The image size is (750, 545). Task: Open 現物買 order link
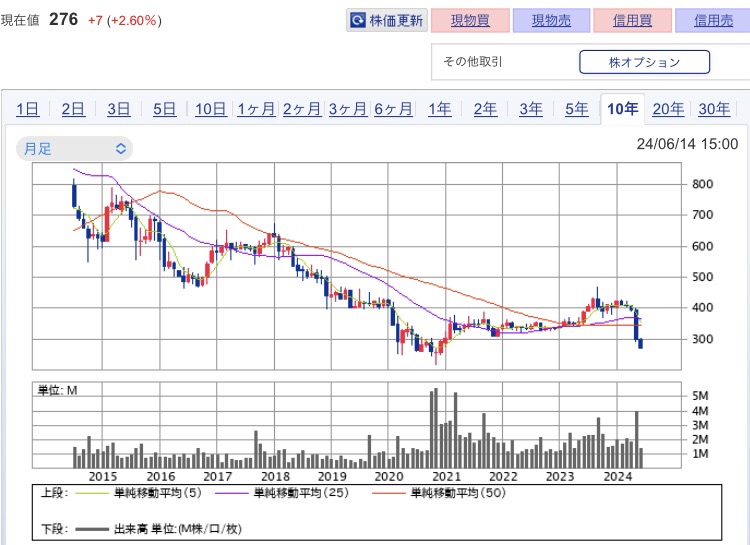[470, 21]
